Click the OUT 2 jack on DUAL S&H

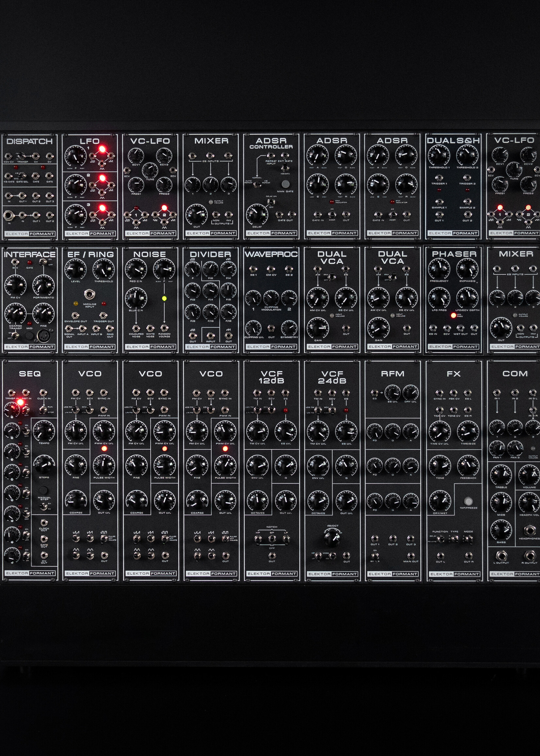click(x=467, y=215)
